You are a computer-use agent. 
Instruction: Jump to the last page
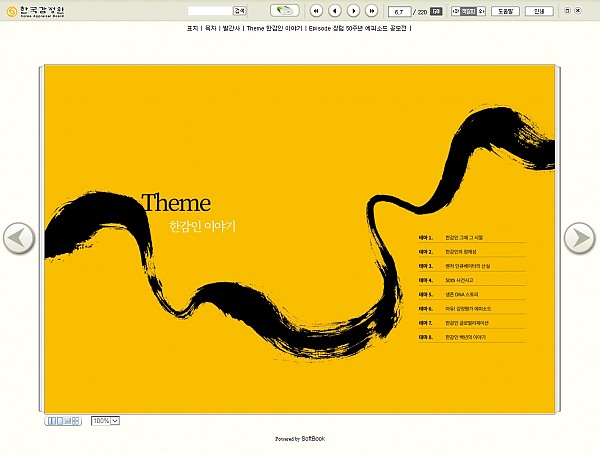tap(372, 11)
